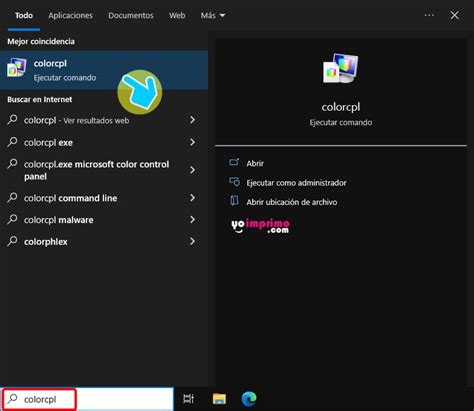Click the Abrir ubicación de archivo icon
The width and height of the screenshot is (474, 411).
pyautogui.click(x=234, y=201)
